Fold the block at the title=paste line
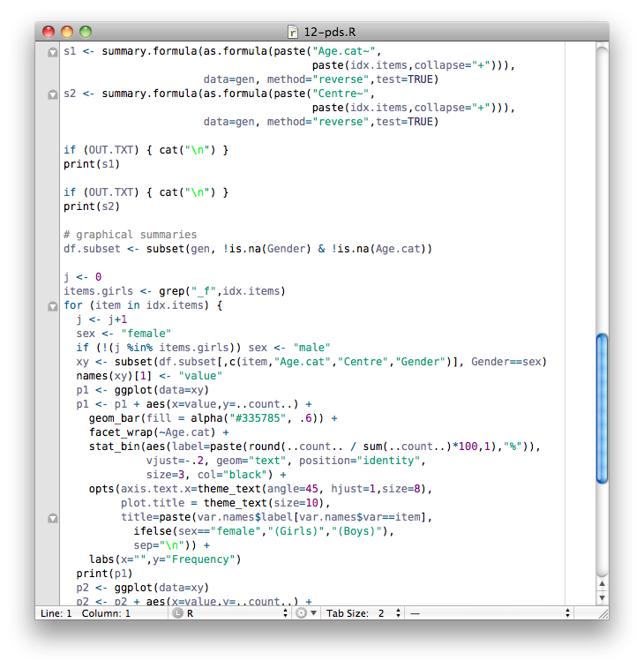Screen dimensions: 644x668 click(52, 517)
